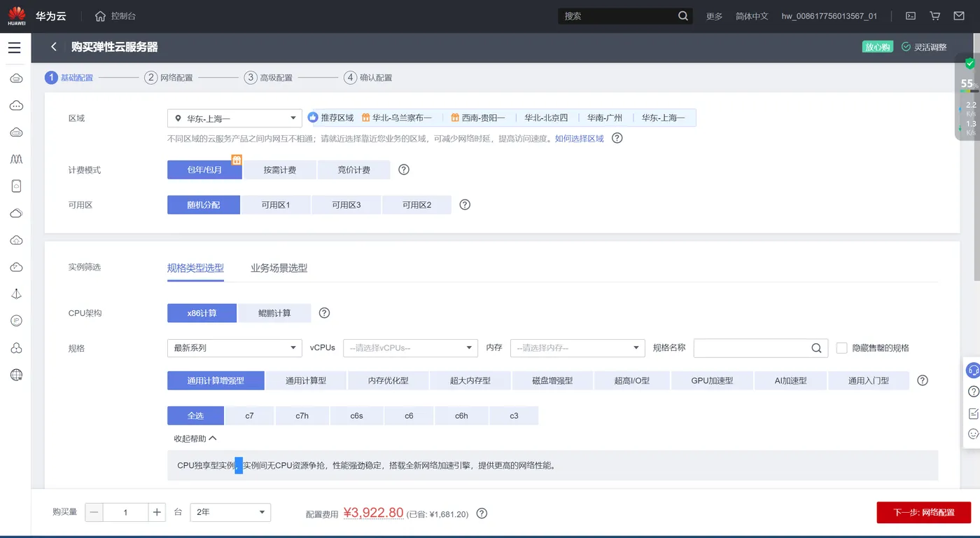The width and height of the screenshot is (980, 538).
Task: Increase purchase quantity with plus button
Action: point(157,512)
